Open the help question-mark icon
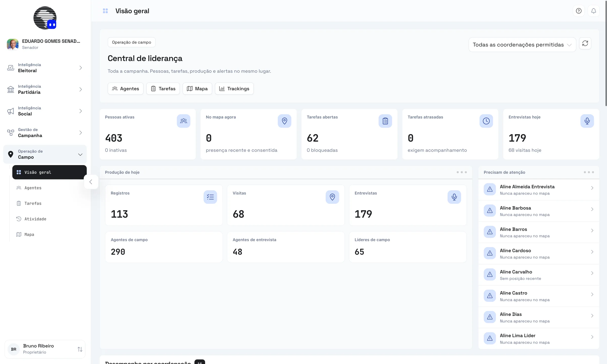The height and width of the screenshot is (364, 607). (x=579, y=11)
